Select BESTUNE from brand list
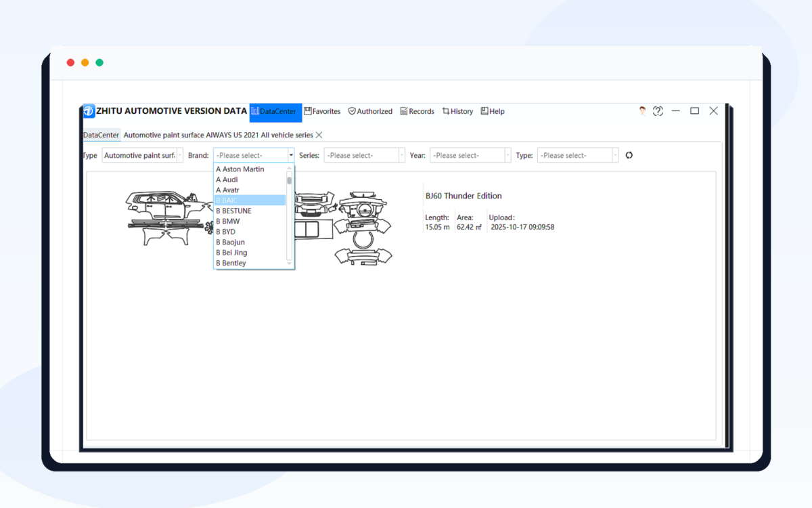 point(250,211)
